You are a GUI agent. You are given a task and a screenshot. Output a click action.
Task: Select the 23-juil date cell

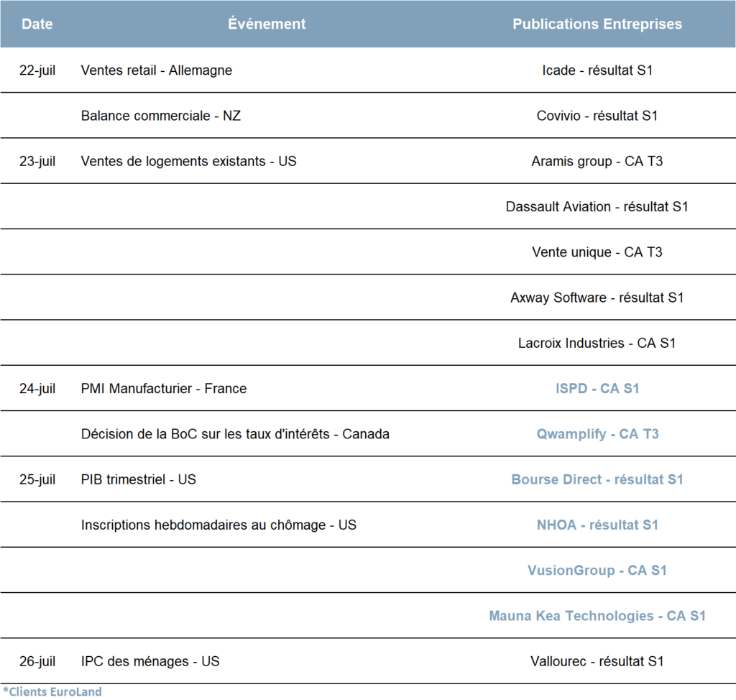coord(37,161)
